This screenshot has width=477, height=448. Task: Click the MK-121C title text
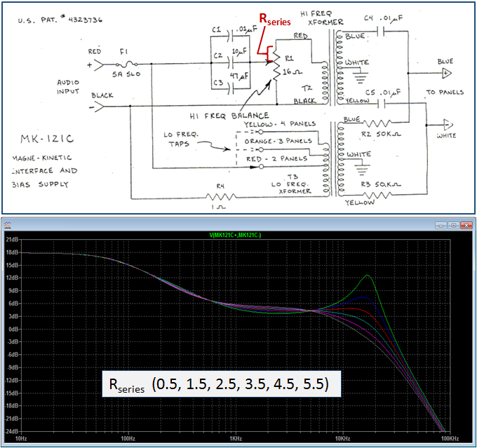[47, 139]
